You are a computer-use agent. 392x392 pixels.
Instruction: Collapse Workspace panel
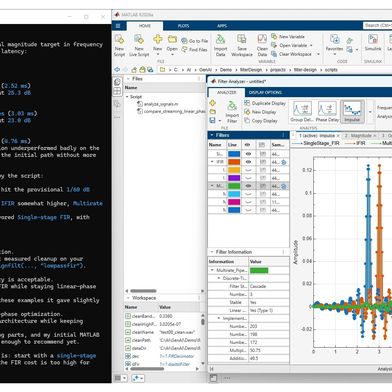[x=128, y=298]
